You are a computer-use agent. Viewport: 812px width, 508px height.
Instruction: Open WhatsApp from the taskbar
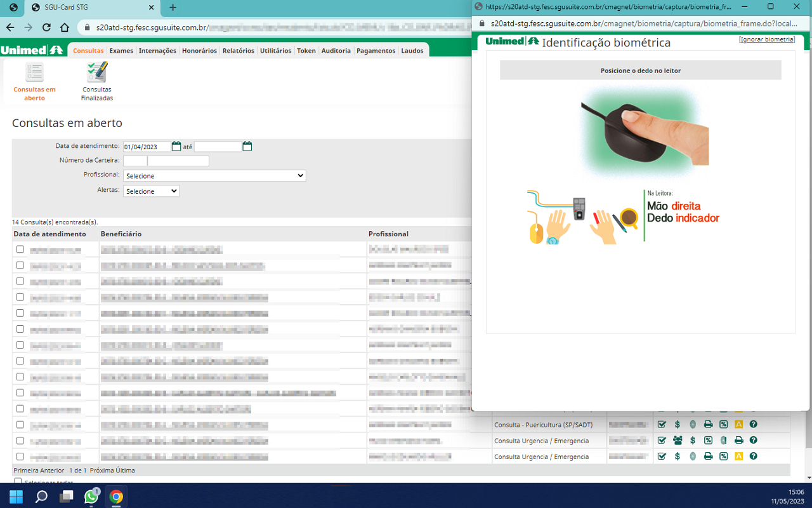point(91,497)
